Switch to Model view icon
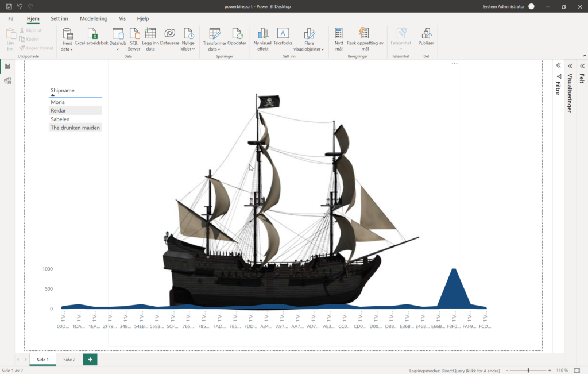The height and width of the screenshot is (374, 588). (x=7, y=80)
